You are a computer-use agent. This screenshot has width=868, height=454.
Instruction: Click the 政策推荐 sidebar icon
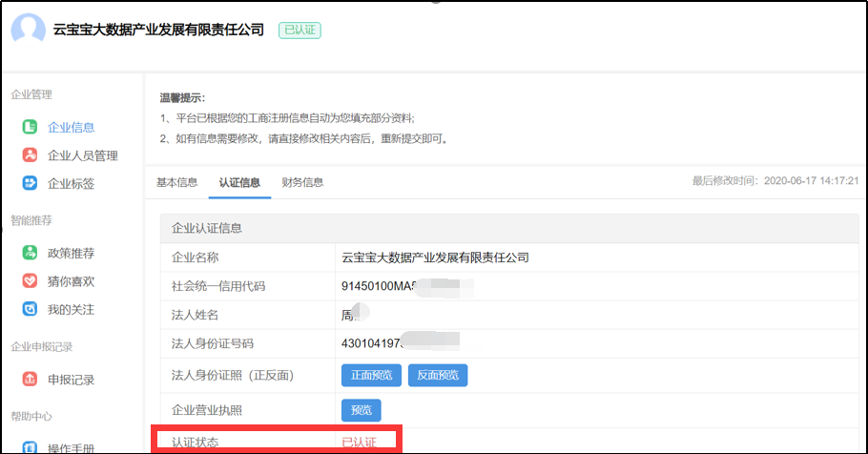(31, 254)
